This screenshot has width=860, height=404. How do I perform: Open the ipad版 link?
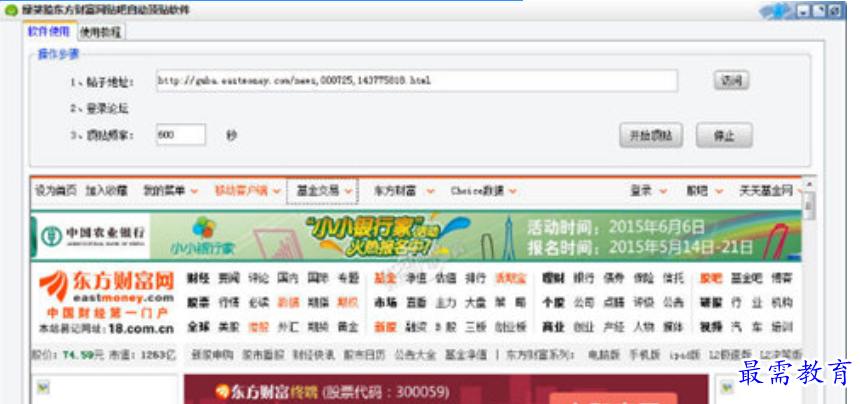click(684, 355)
